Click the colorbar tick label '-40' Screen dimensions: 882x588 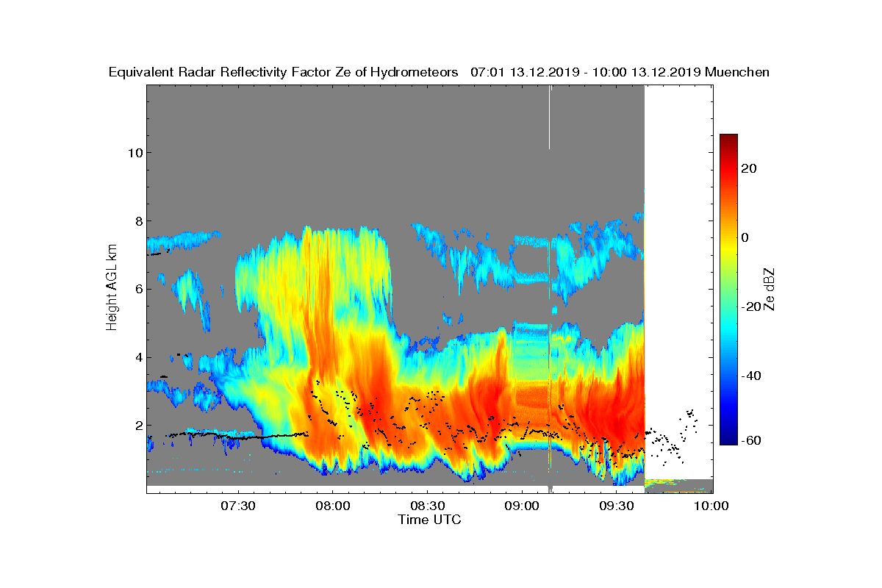(751, 376)
